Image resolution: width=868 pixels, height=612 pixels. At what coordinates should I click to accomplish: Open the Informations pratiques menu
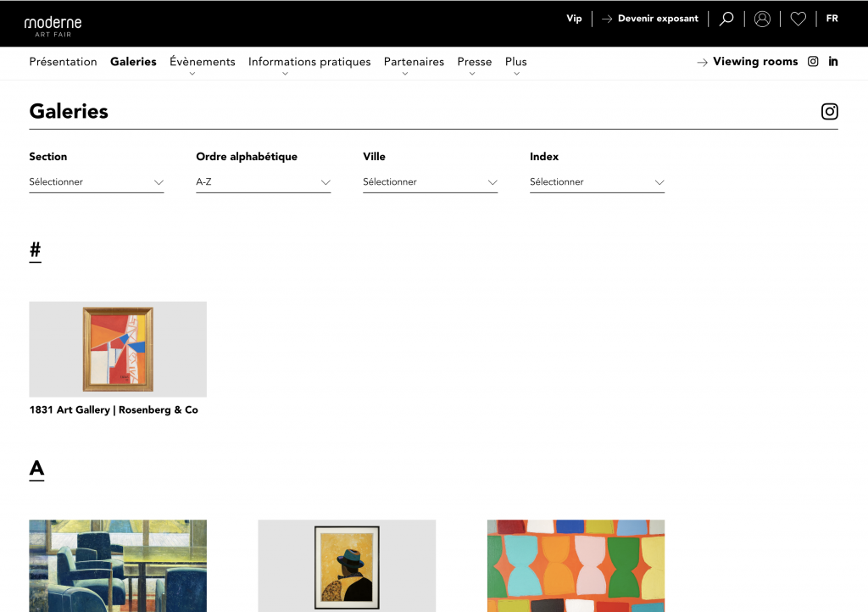coord(309,62)
